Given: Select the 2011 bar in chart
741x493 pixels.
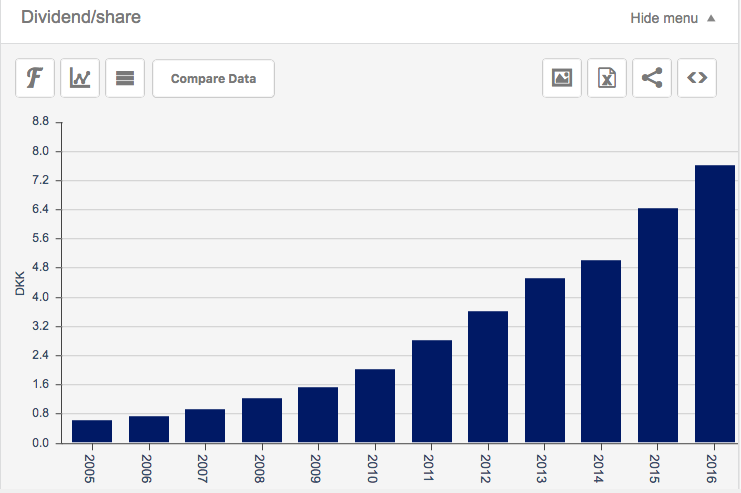Looking at the screenshot, I should [x=431, y=391].
